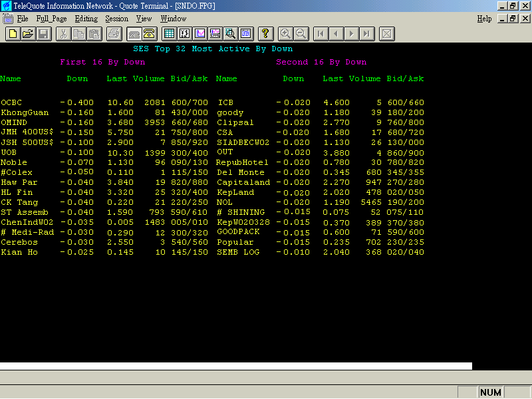Click the Kian Ho stock name

pos(19,253)
